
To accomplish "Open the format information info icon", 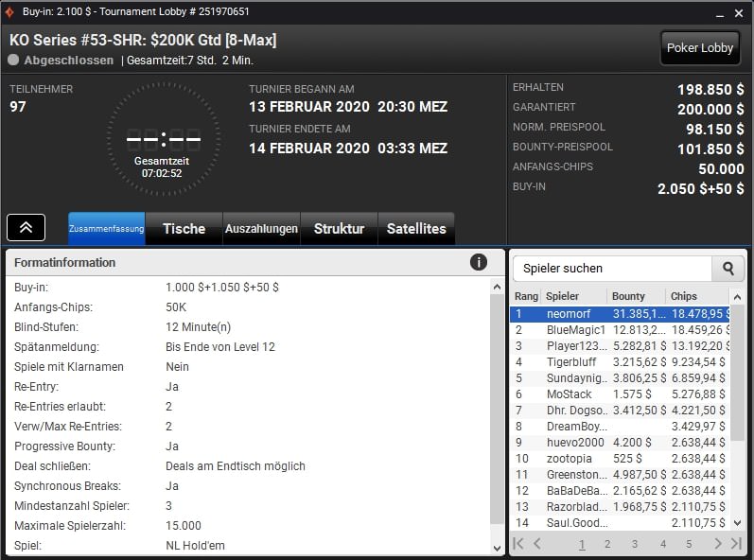I will (x=479, y=262).
